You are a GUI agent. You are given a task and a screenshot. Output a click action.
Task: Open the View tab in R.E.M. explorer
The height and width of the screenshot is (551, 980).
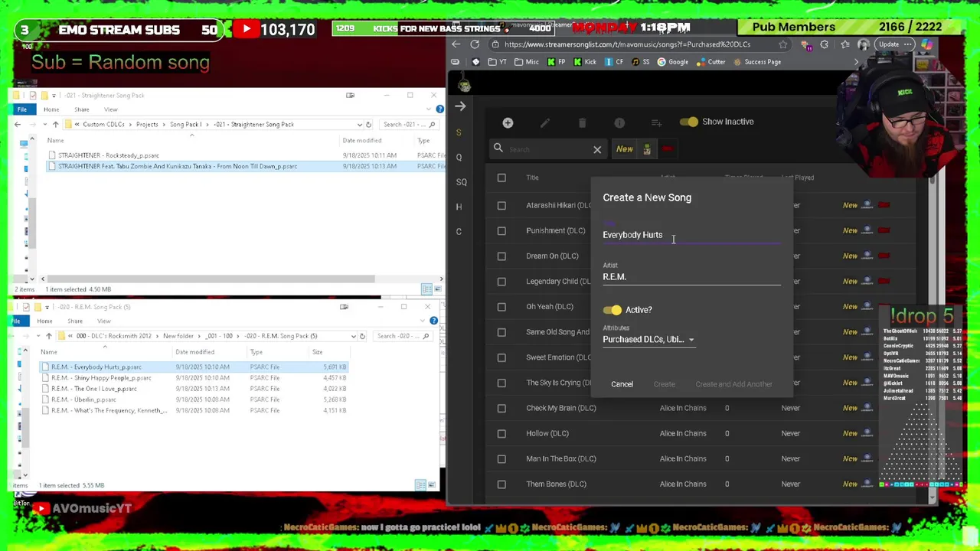point(104,321)
